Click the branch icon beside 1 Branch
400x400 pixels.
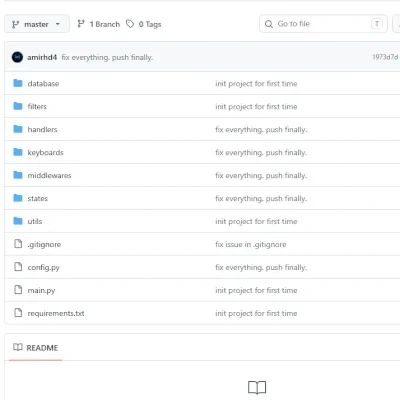click(x=81, y=24)
